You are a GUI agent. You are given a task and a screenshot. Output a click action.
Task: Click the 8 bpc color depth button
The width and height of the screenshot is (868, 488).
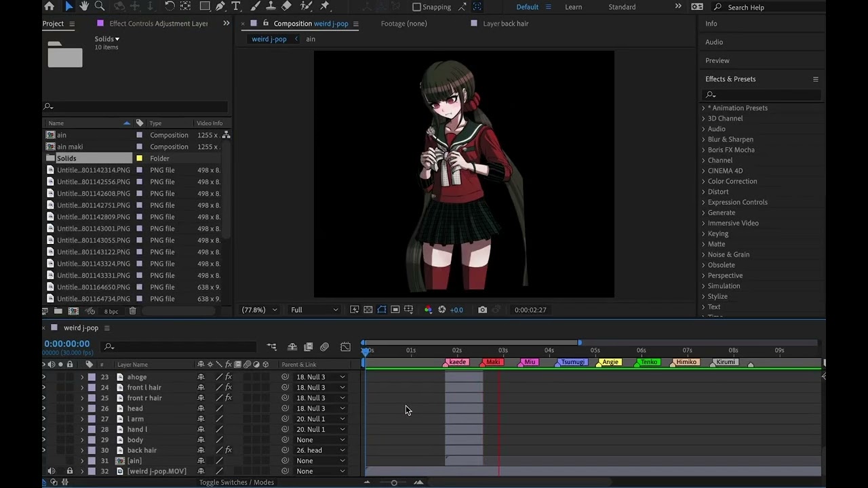click(111, 311)
